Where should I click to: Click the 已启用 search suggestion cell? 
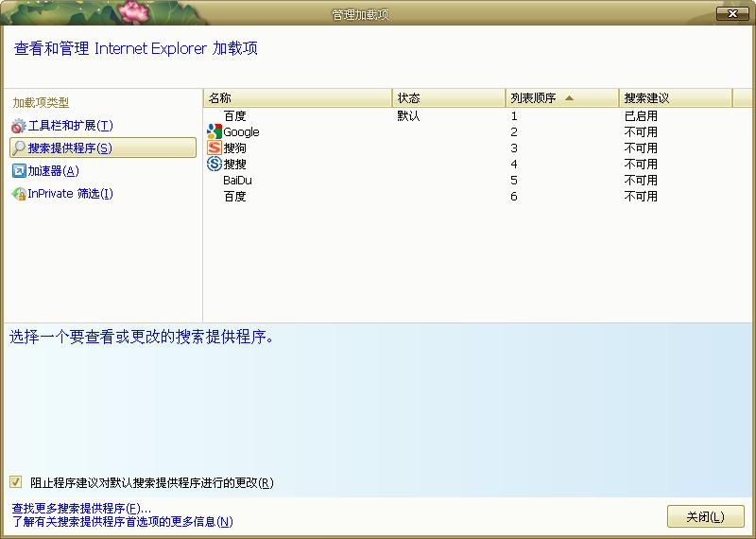pyautogui.click(x=641, y=115)
